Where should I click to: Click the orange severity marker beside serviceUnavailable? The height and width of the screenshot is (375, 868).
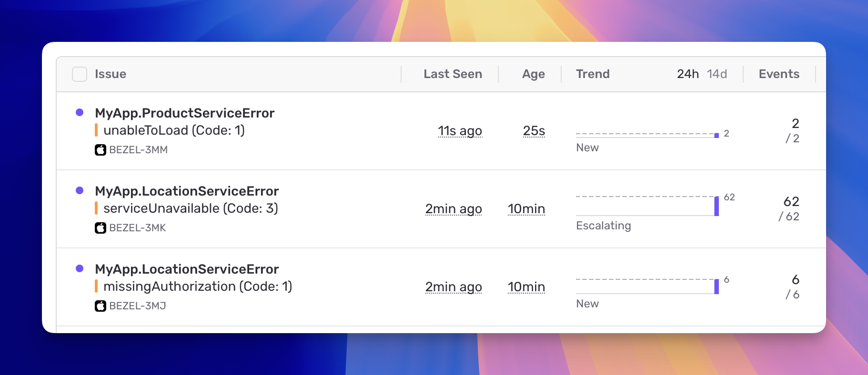coord(97,208)
